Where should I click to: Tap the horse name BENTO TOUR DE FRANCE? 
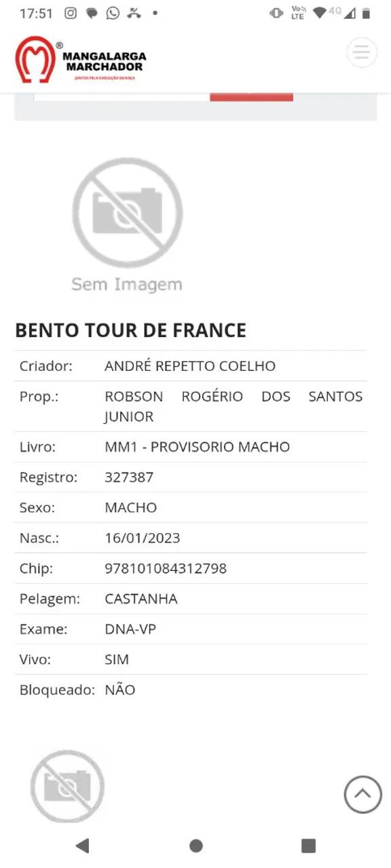(130, 331)
